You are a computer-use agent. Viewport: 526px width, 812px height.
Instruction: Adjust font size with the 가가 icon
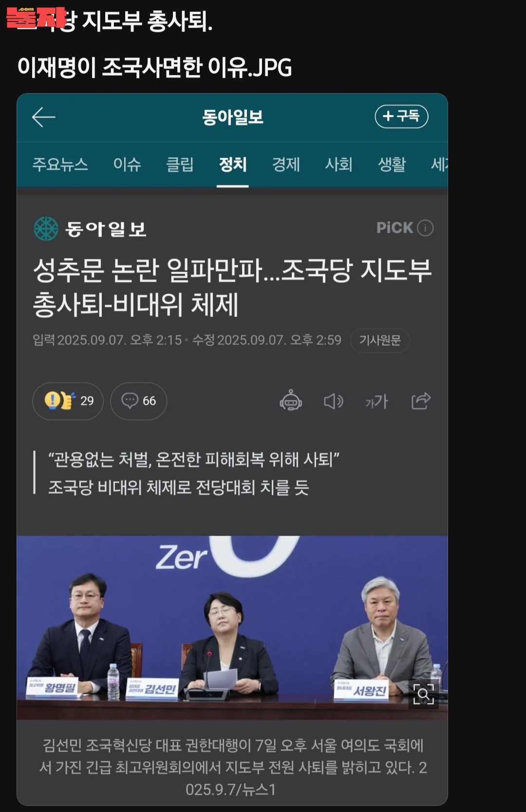tap(376, 401)
